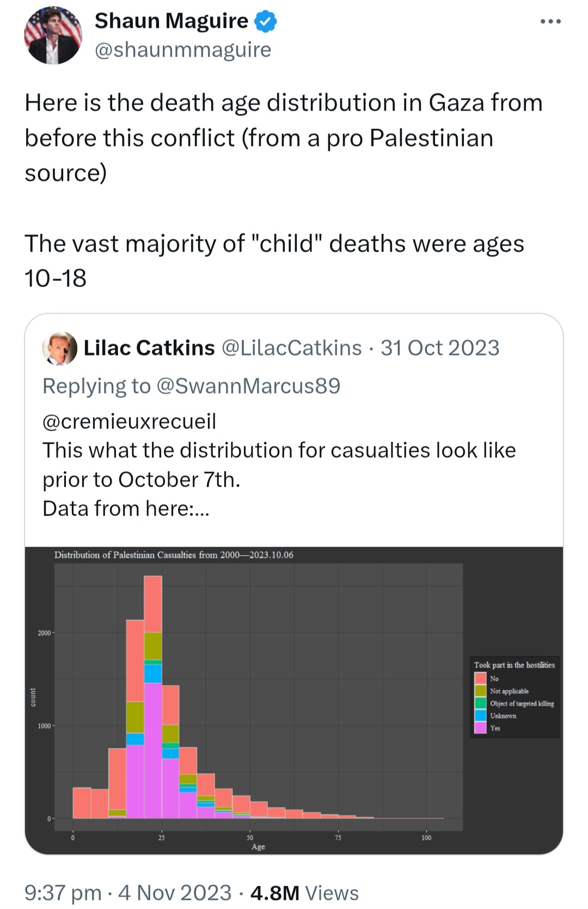Click Lilac Catkins' small avatar
Image resolution: width=588 pixels, height=909 pixels.
tap(60, 348)
